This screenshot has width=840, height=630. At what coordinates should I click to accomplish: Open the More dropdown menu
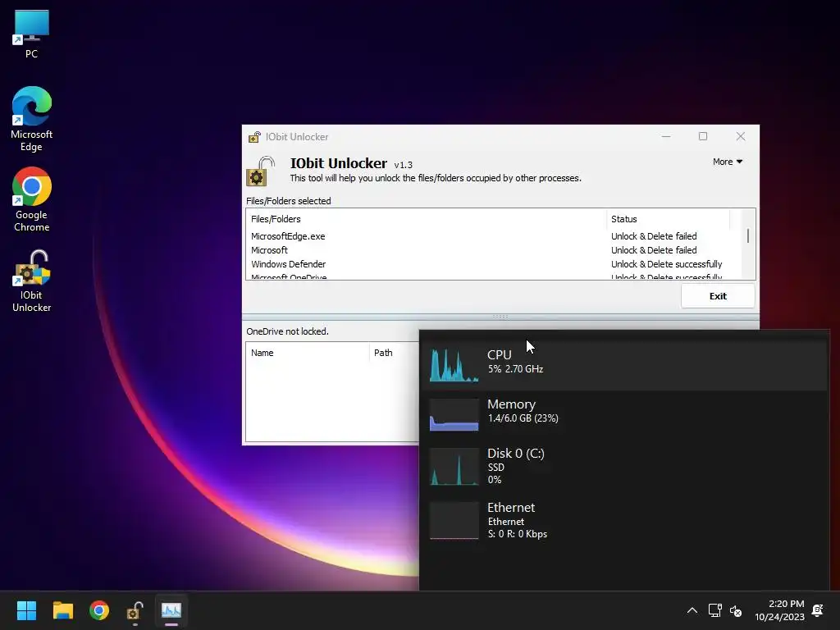pyautogui.click(x=728, y=162)
